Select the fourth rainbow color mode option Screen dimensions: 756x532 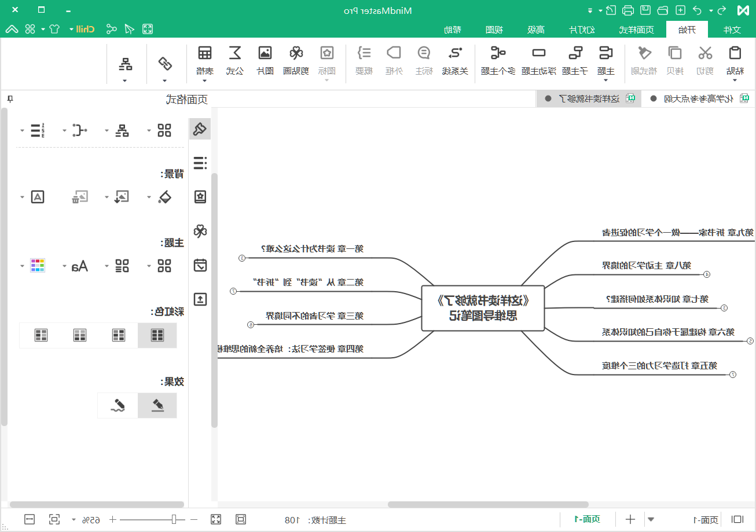(x=41, y=335)
